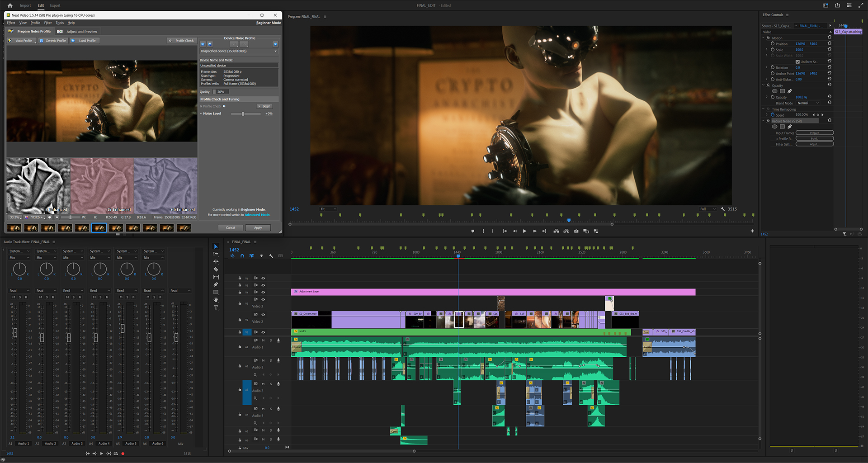Select the Slip tool in timeline toolbar
This screenshot has height=463, width=868.
click(216, 277)
